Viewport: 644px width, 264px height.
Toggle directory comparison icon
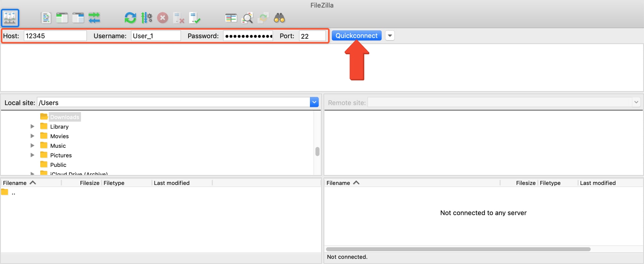(x=247, y=18)
